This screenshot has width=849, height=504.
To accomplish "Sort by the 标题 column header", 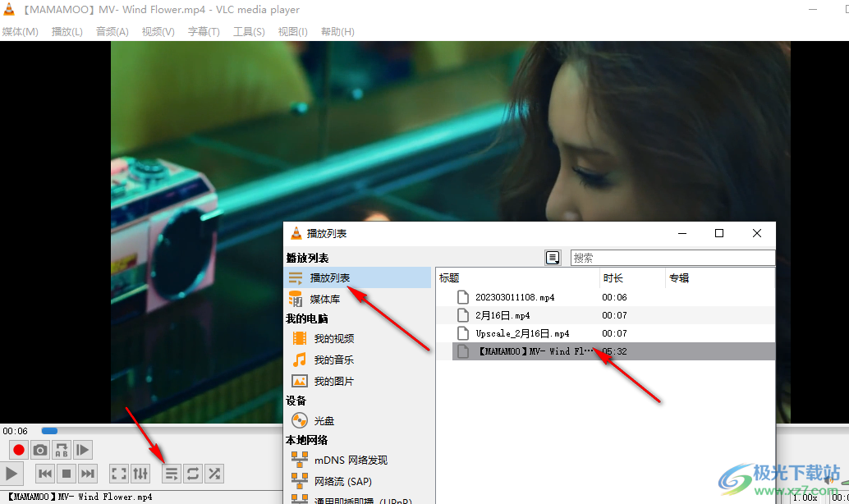I will [x=517, y=277].
